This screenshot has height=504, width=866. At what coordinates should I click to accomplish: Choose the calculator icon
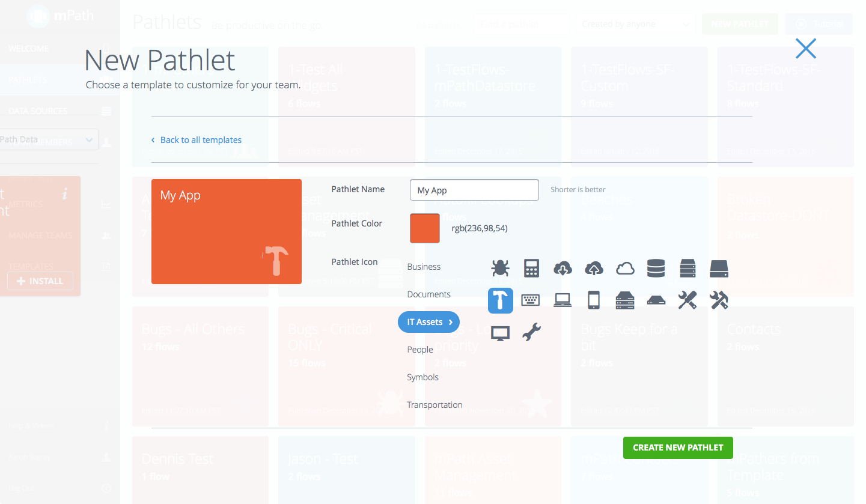point(531,268)
